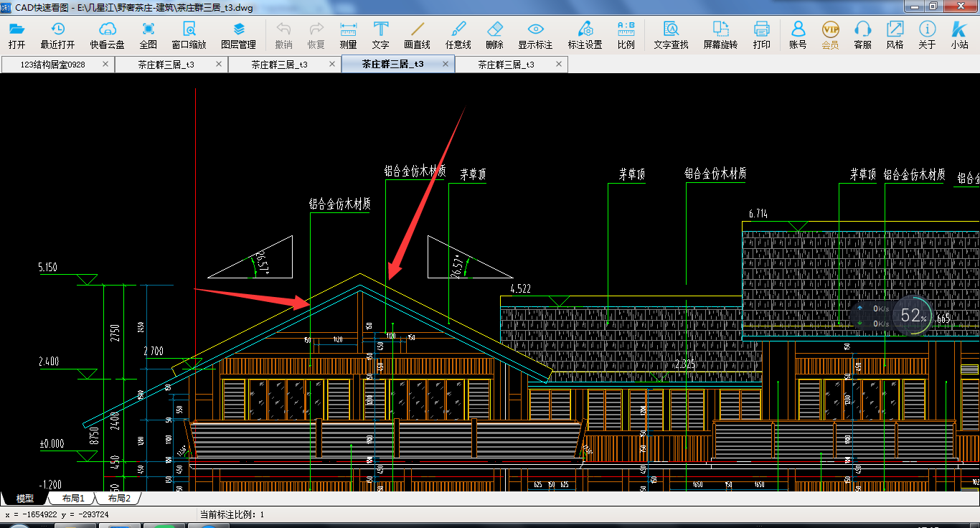The height and width of the screenshot is (528, 980).
Task: Click the 4.522 elevation label
Action: [520, 289]
